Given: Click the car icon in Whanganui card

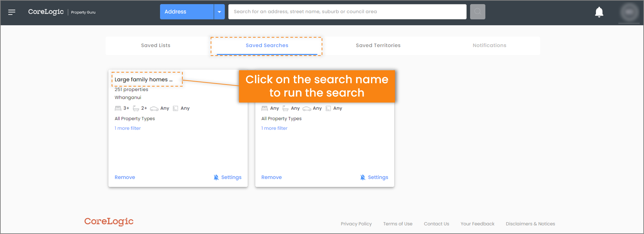Looking at the screenshot, I should pos(154,109).
